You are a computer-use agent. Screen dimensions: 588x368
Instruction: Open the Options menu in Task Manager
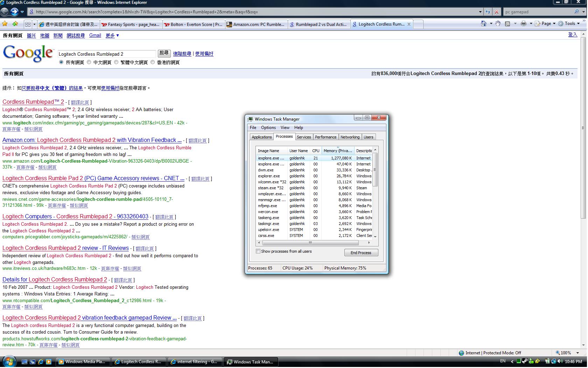pos(268,128)
